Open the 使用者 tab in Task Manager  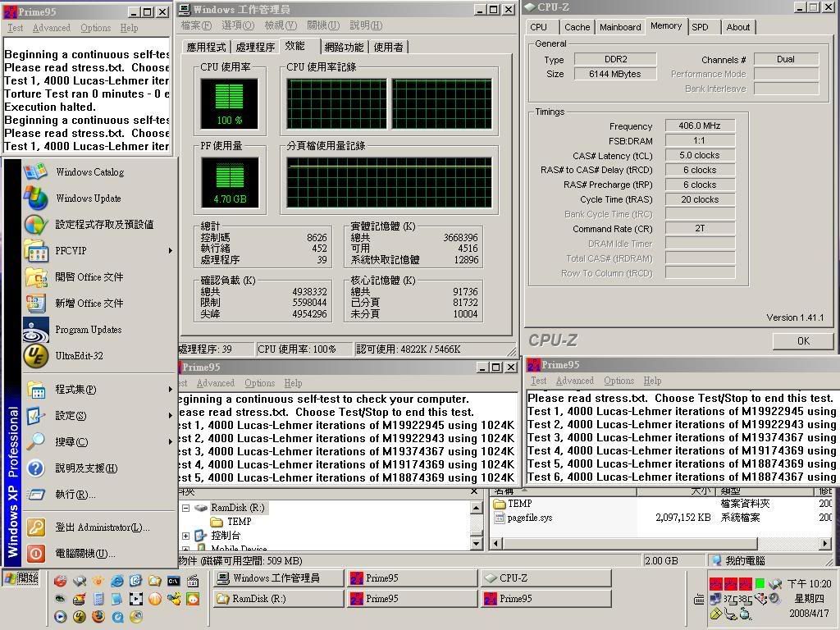coord(388,47)
